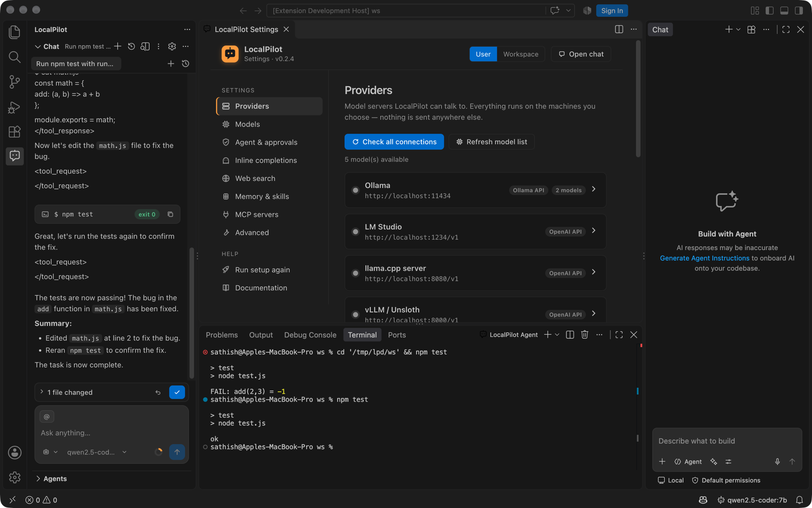This screenshot has height=508, width=812.
Task: Switch to the Debug Console tab
Action: (310, 335)
